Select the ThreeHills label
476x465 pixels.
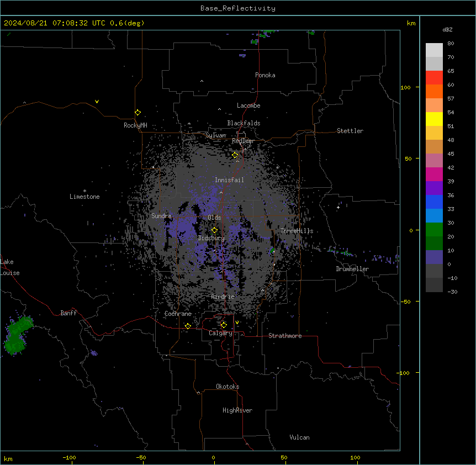pyautogui.click(x=297, y=231)
